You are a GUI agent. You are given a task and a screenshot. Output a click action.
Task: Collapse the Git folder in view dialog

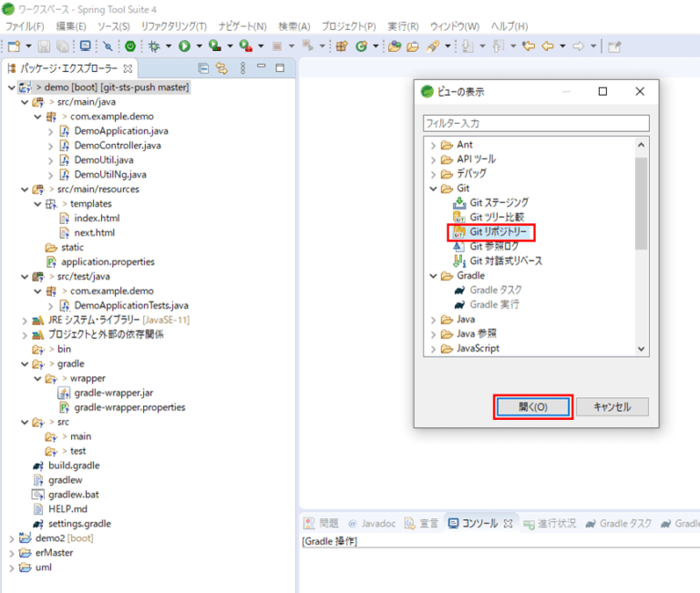[x=434, y=188]
